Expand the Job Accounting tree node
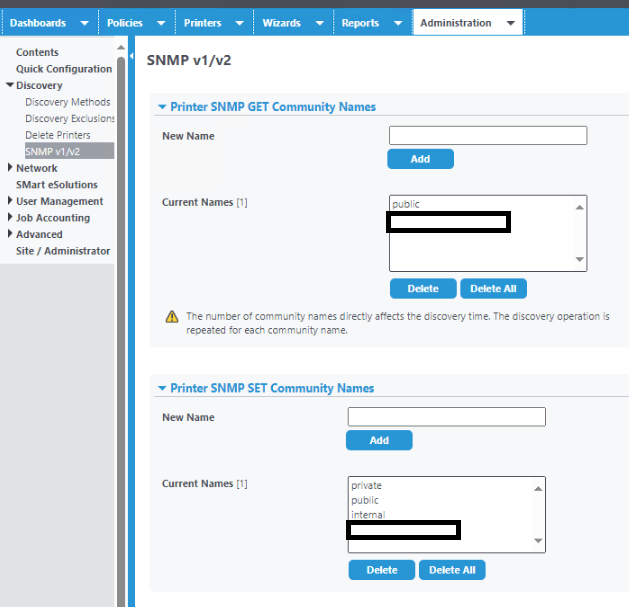Image resolution: width=629 pixels, height=607 pixels. coord(10,217)
